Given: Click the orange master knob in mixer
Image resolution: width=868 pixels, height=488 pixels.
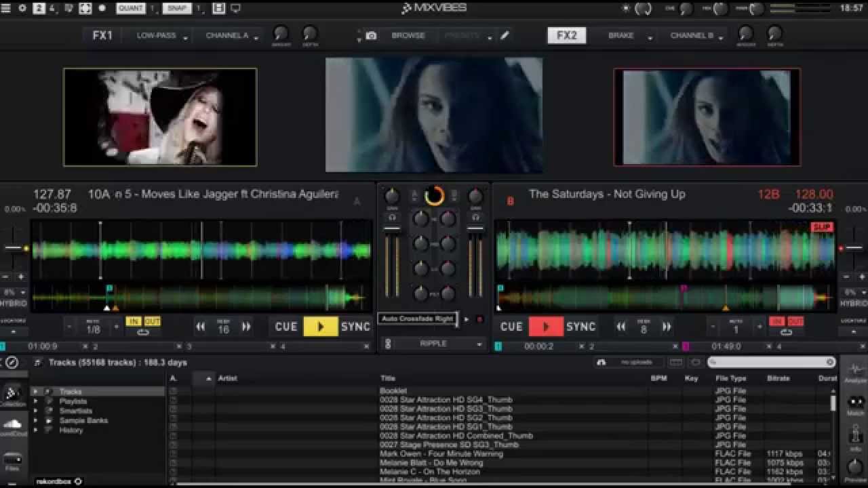Looking at the screenshot, I should [x=434, y=196].
